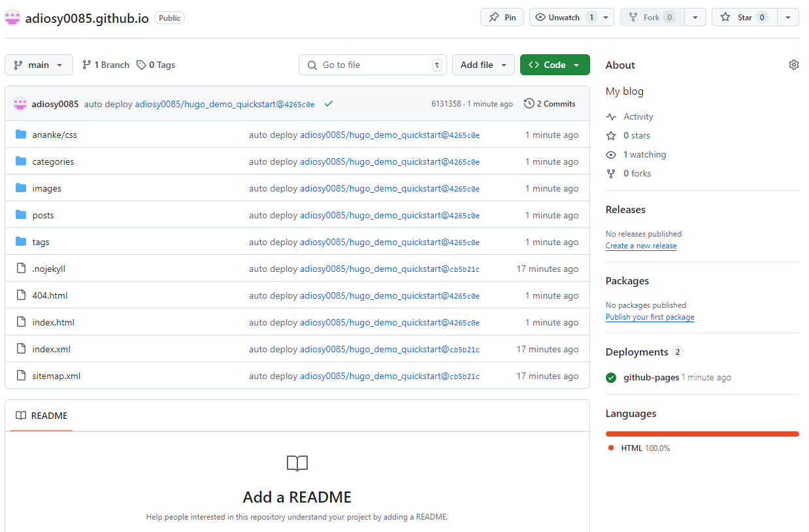The image size is (809, 532).
Task: Click the posts folder icon
Action: tap(21, 215)
